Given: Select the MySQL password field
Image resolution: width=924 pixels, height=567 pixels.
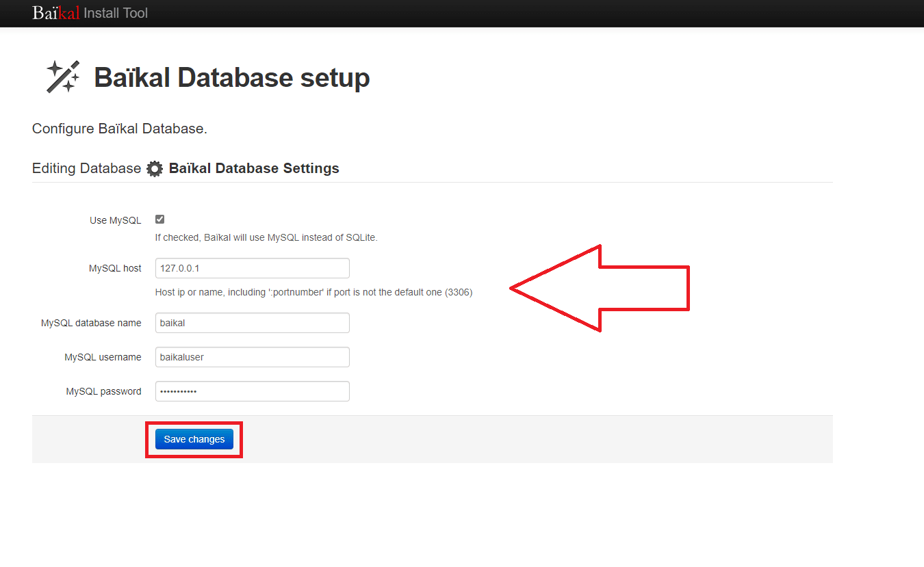Looking at the screenshot, I should (253, 391).
